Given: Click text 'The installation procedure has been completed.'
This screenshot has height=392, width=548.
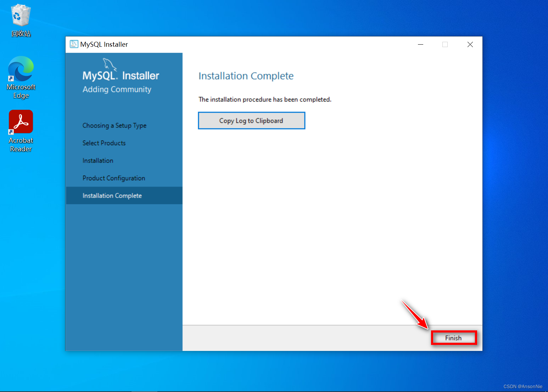Looking at the screenshot, I should click(x=265, y=100).
